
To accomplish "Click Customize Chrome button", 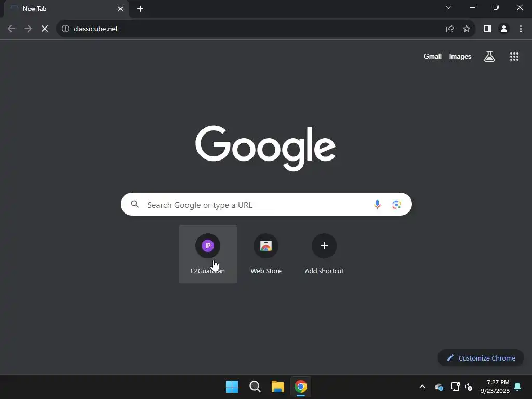I will pyautogui.click(x=481, y=358).
